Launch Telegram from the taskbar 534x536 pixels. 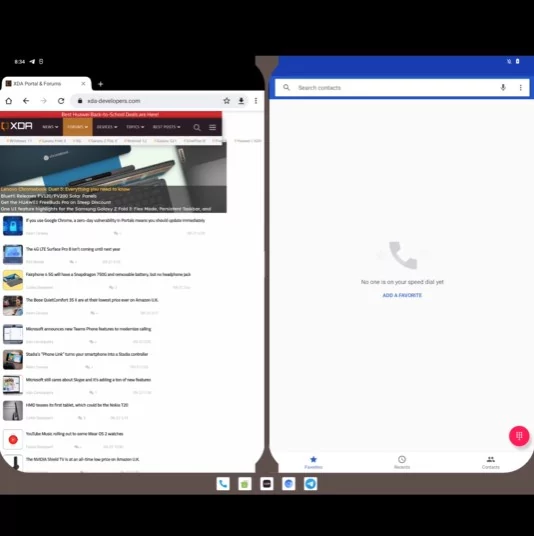pyautogui.click(x=310, y=484)
